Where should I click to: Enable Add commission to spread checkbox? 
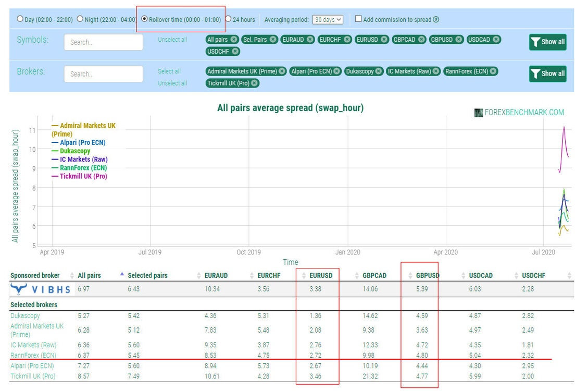click(358, 19)
